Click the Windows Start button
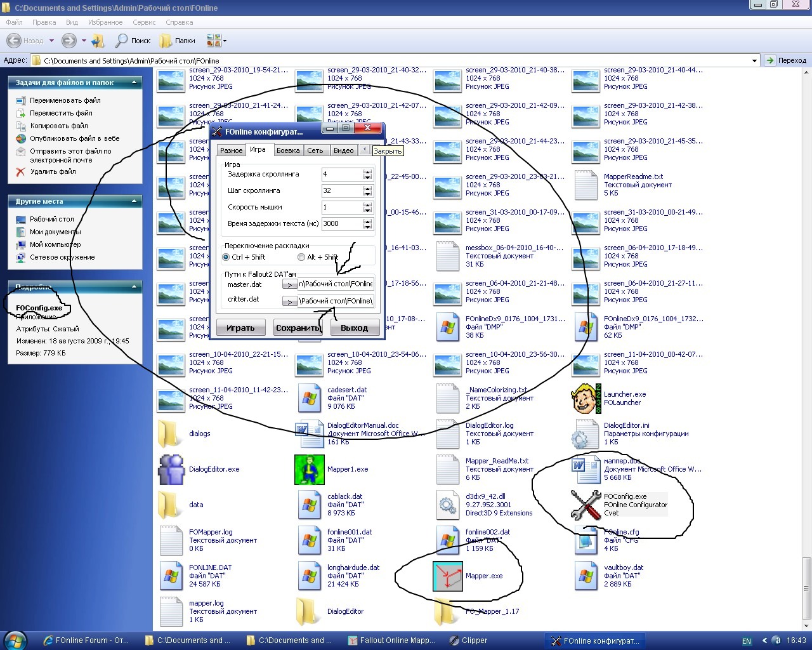Image resolution: width=812 pixels, height=650 pixels. pos(15,640)
